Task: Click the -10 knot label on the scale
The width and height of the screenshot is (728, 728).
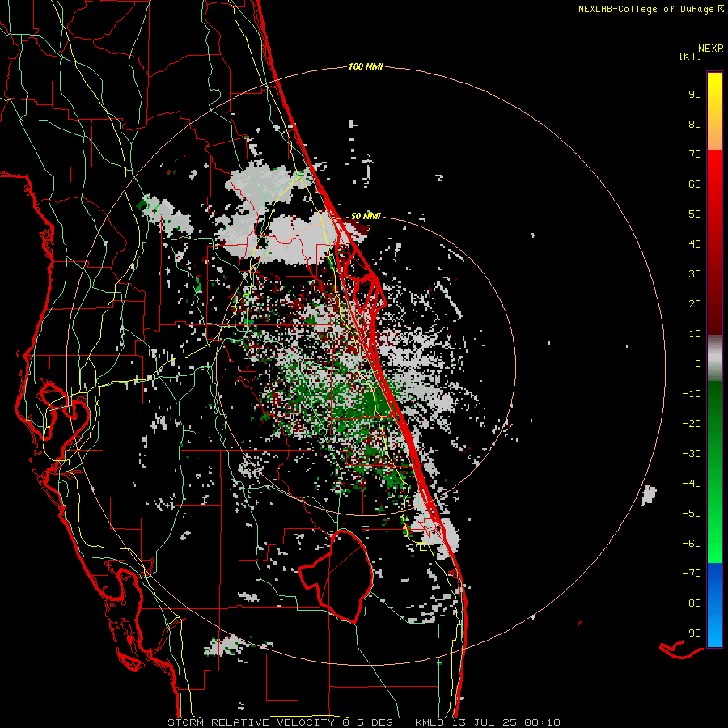Action: coord(692,394)
